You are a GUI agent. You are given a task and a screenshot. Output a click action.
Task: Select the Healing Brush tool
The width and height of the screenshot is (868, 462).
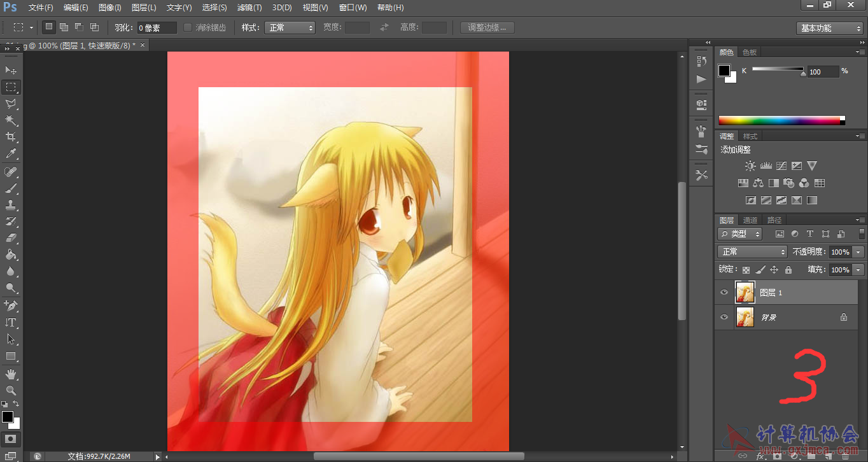pyautogui.click(x=11, y=172)
